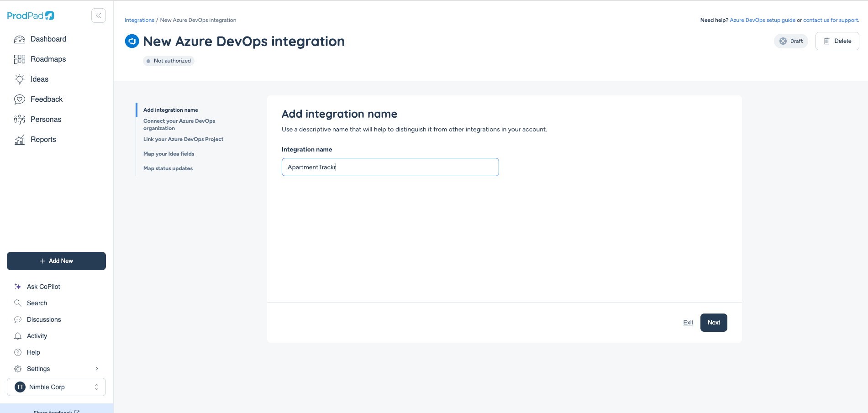
Task: Click the Next button
Action: click(714, 323)
